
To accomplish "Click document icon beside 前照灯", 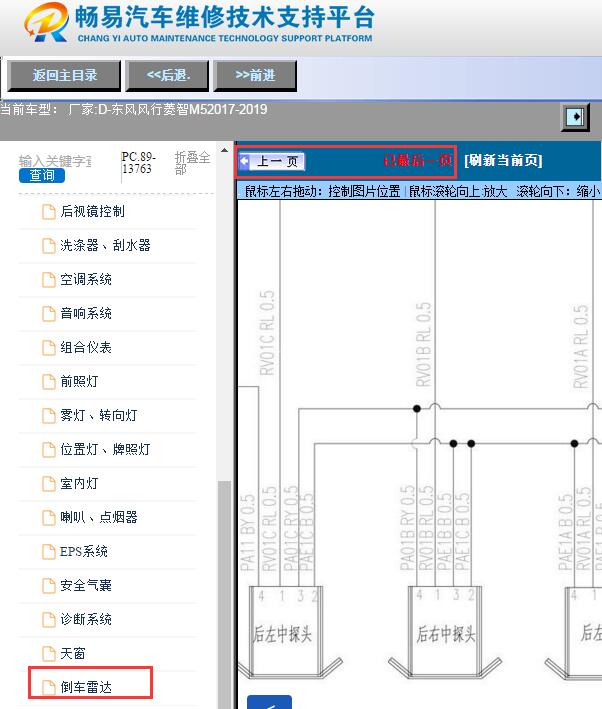I will [48, 382].
